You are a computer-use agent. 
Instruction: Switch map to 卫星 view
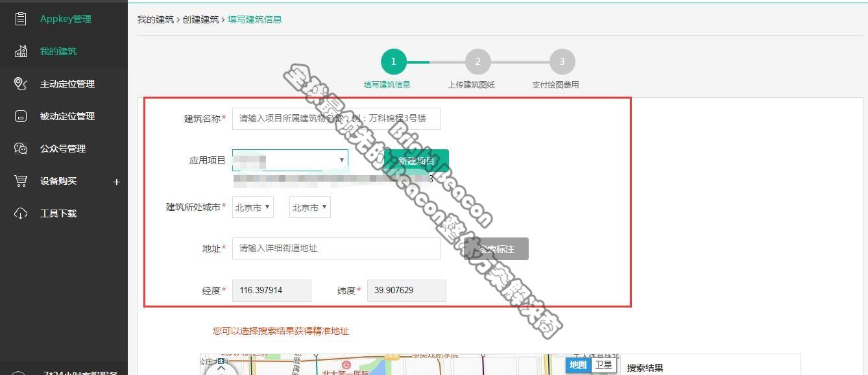(603, 365)
